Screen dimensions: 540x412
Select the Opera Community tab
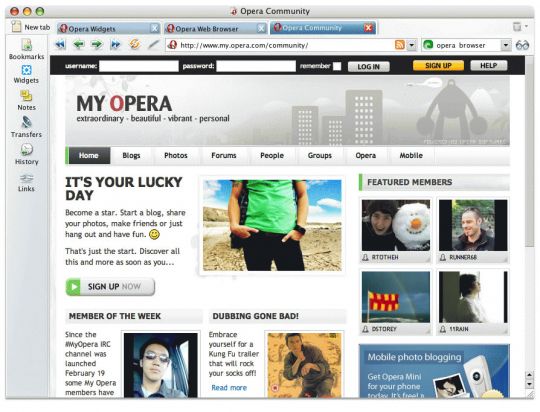tap(323, 28)
